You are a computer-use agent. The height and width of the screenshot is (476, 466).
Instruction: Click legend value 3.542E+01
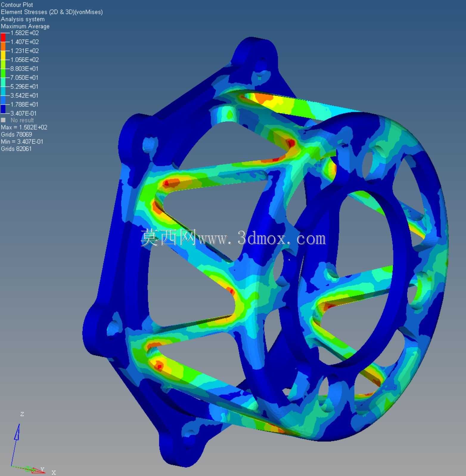(24, 96)
